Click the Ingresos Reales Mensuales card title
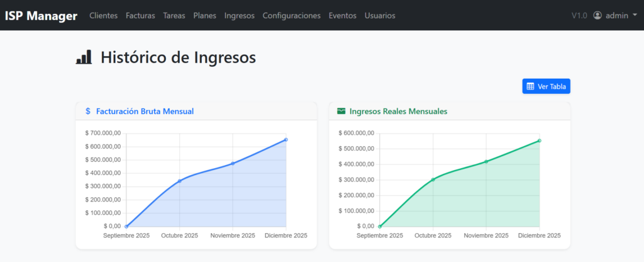The image size is (644, 262). pos(398,111)
